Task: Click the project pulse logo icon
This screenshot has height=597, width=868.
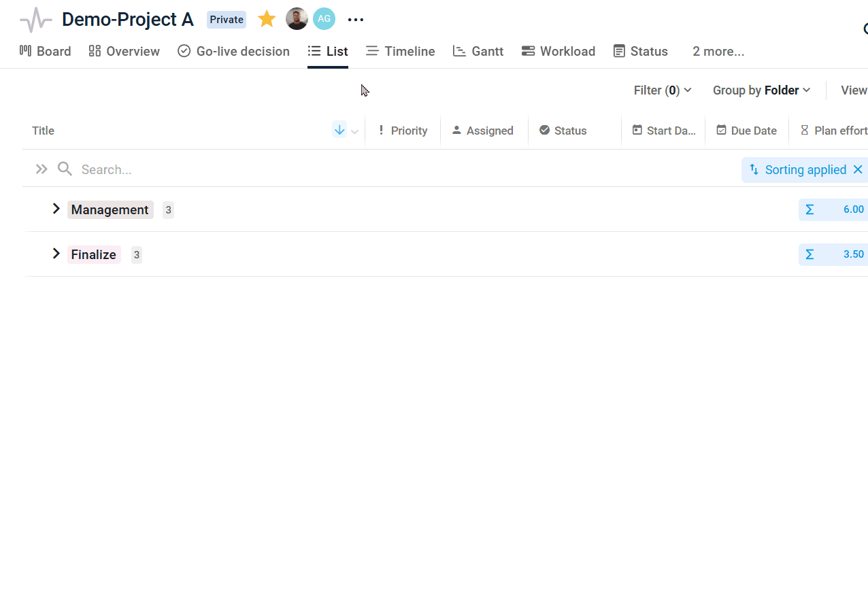Action: pos(36,20)
